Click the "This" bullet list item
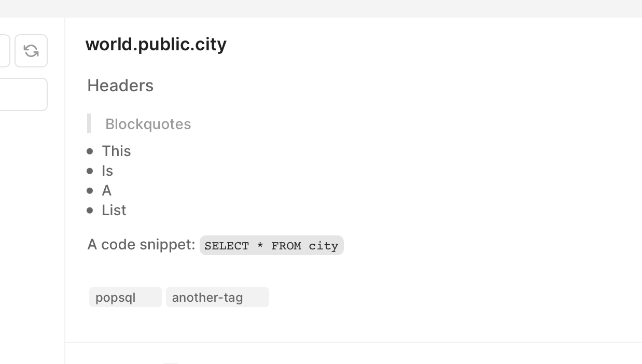Image resolution: width=642 pixels, height=364 pixels. 116,151
